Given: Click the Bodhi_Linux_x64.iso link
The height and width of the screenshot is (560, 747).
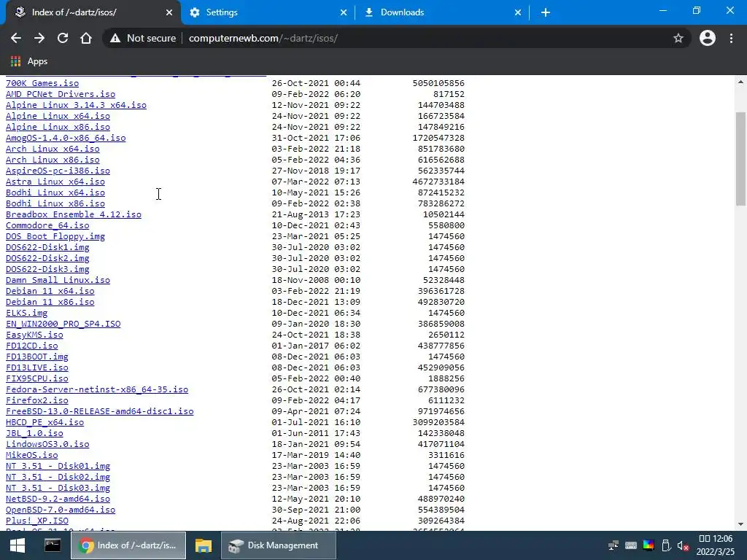Looking at the screenshot, I should coord(55,192).
